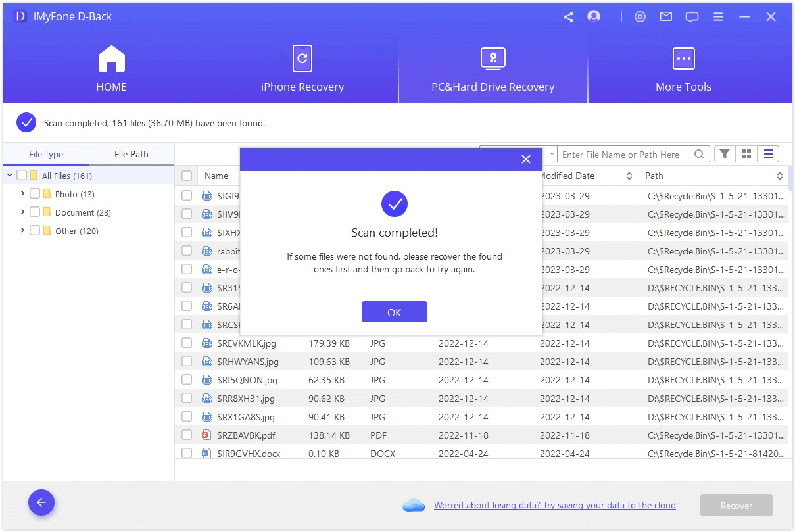Tick the select-all checkbox beside Name header
This screenshot has width=795, height=532.
coord(187,176)
